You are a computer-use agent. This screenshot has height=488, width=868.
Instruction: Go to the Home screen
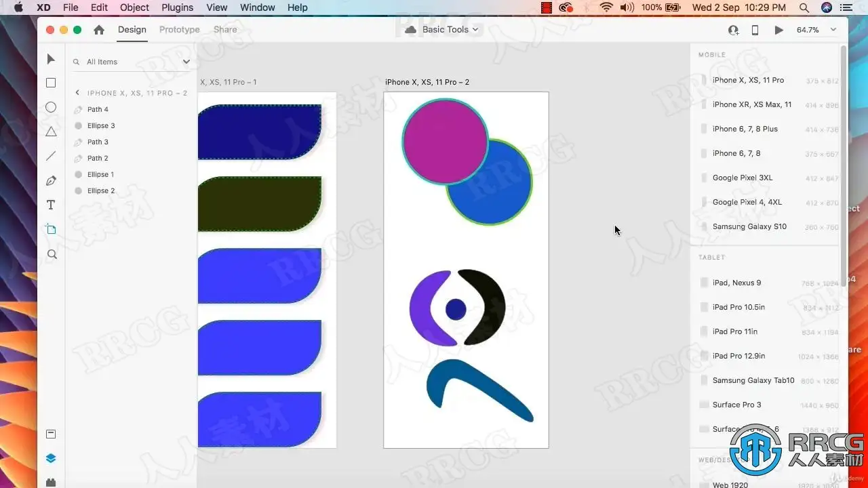[99, 30]
